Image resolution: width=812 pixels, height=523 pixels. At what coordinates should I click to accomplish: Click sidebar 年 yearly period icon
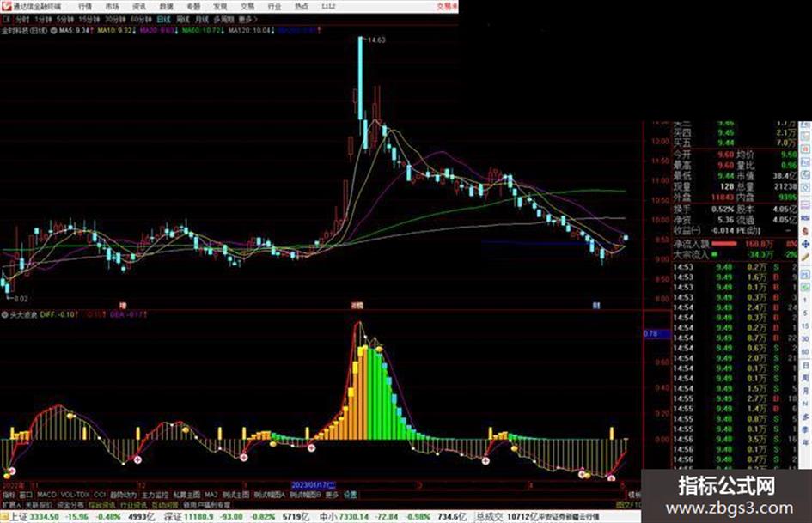point(805,443)
